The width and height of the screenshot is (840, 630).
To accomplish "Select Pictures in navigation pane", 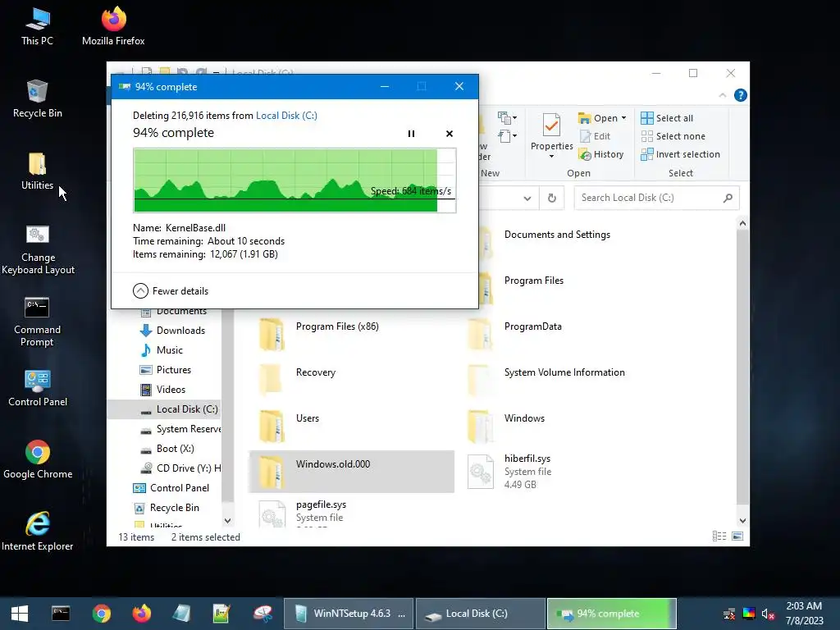I will 166,370.
